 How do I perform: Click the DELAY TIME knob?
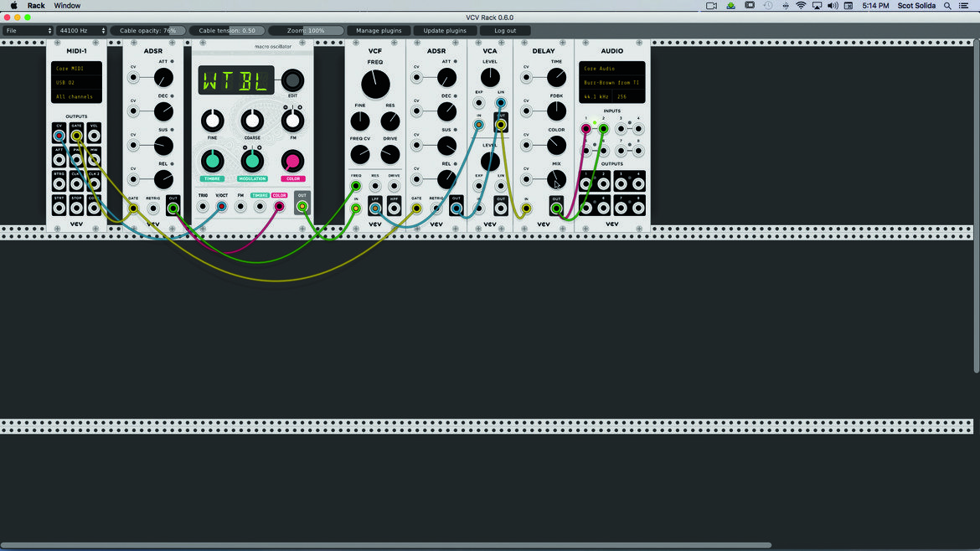tap(556, 78)
